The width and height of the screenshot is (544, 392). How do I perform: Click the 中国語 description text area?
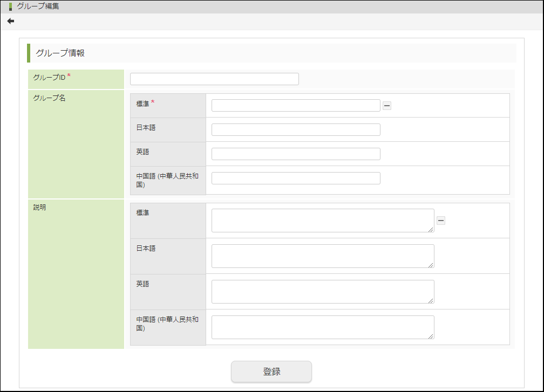point(323,327)
